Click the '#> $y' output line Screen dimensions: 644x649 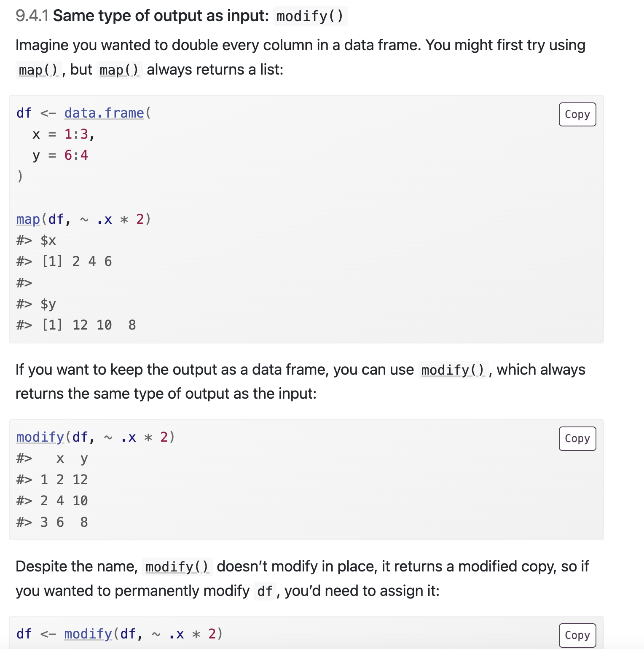pyautogui.click(x=36, y=304)
